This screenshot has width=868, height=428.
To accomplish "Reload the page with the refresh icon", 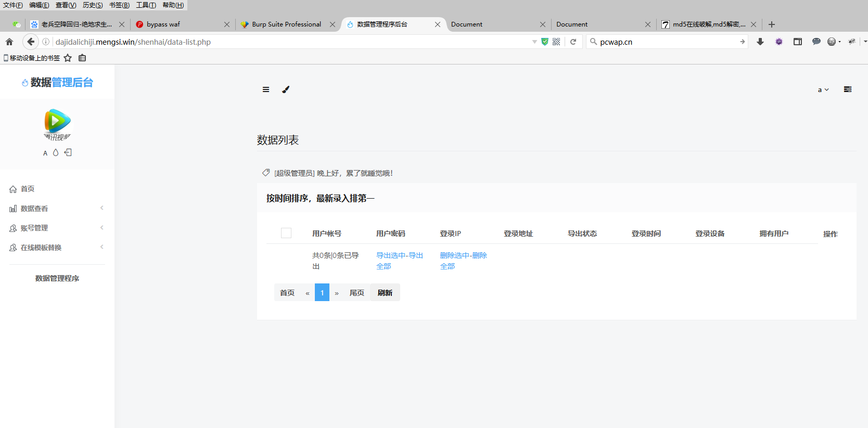I will pyautogui.click(x=573, y=42).
